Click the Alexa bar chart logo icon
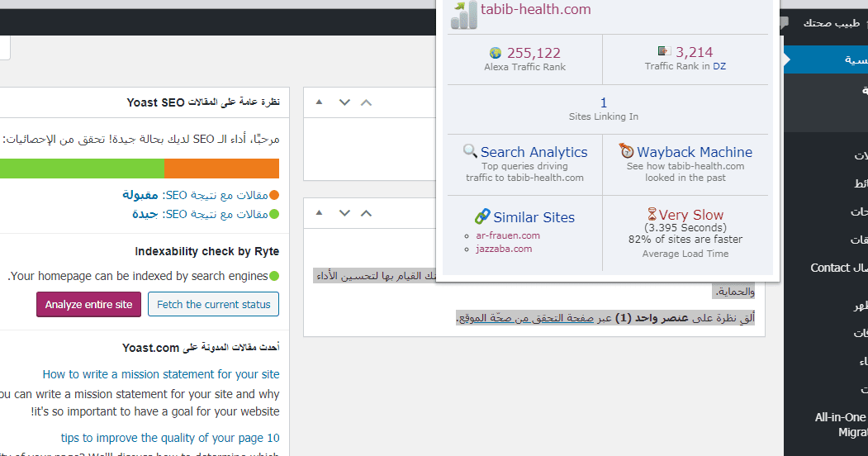Screen dimensions: 868x456 coord(463,14)
